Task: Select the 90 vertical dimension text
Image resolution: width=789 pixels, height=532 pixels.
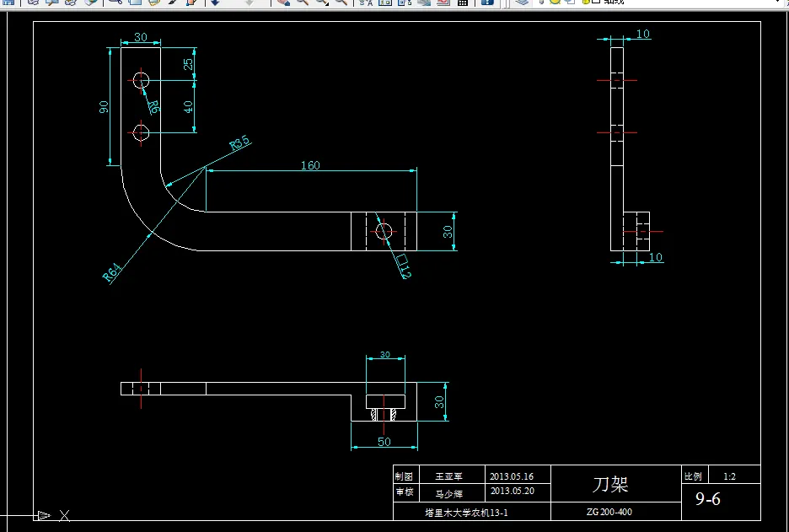Action: pyautogui.click(x=105, y=107)
